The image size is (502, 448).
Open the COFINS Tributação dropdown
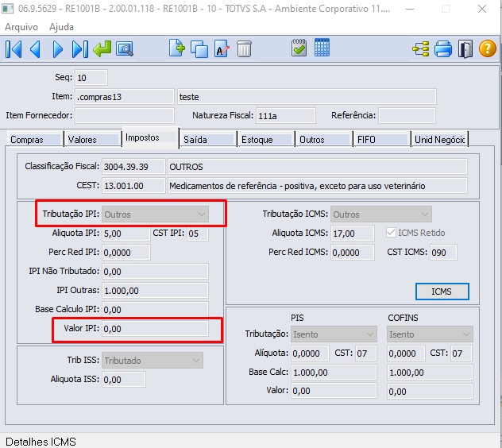click(x=430, y=334)
